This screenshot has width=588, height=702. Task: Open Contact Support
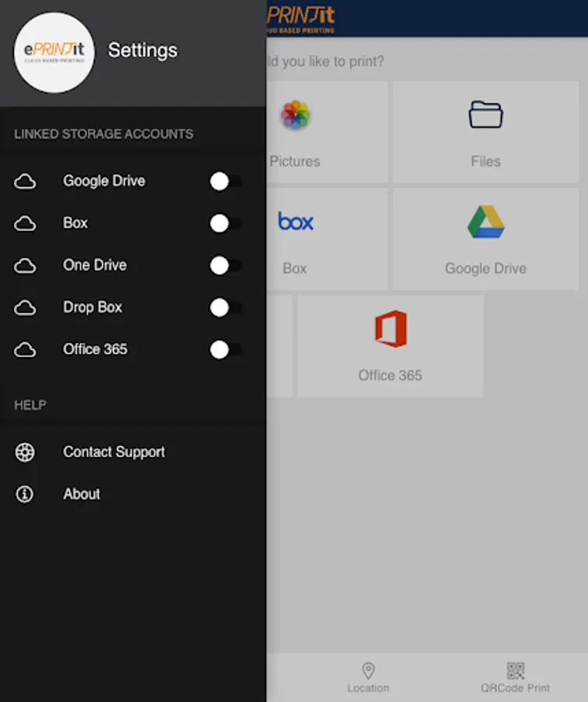pos(133,452)
